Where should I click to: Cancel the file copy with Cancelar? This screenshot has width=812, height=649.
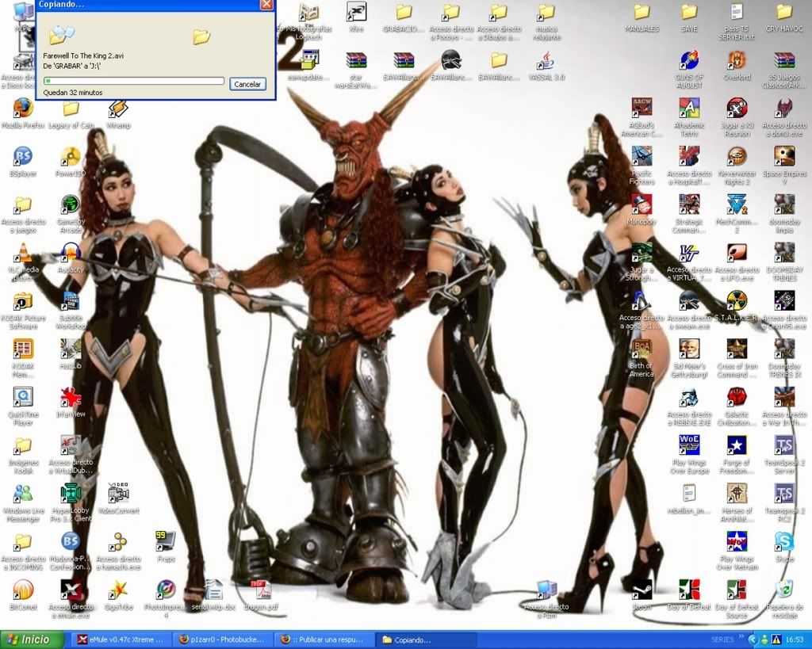coord(247,84)
